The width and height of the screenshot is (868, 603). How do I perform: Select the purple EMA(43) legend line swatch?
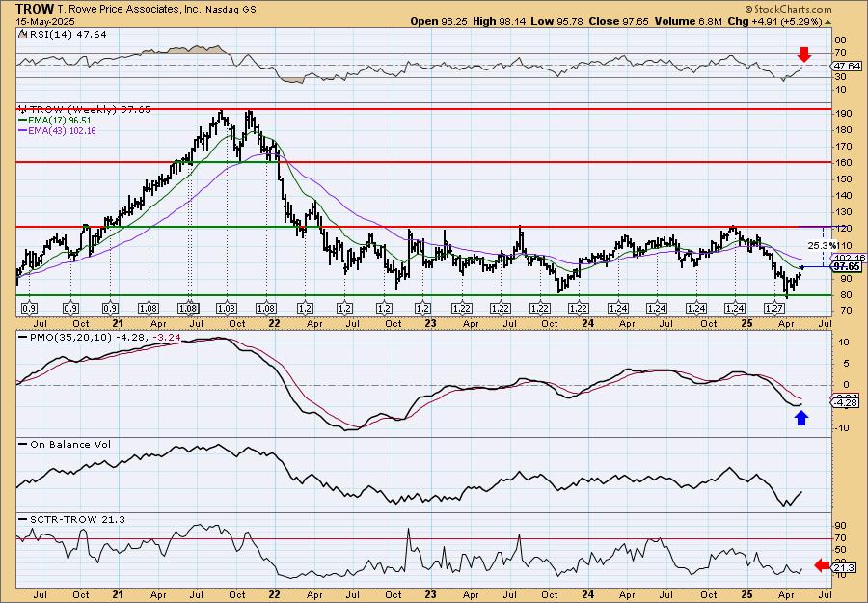(x=23, y=131)
